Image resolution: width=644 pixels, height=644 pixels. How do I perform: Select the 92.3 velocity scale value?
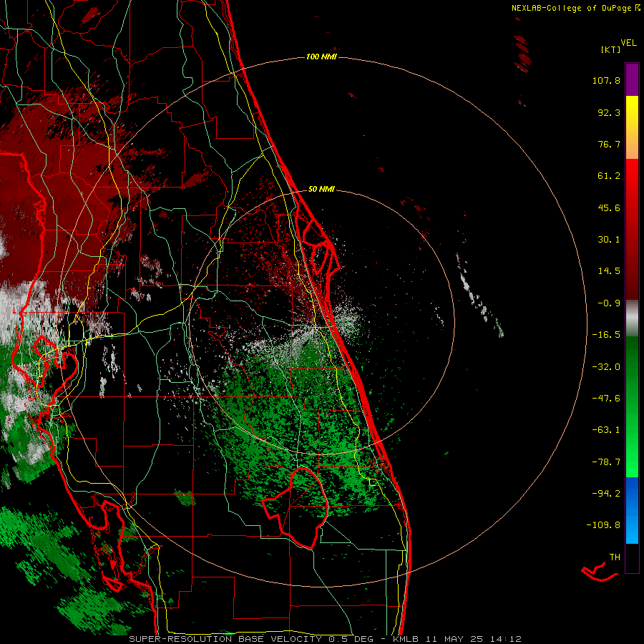coord(609,112)
